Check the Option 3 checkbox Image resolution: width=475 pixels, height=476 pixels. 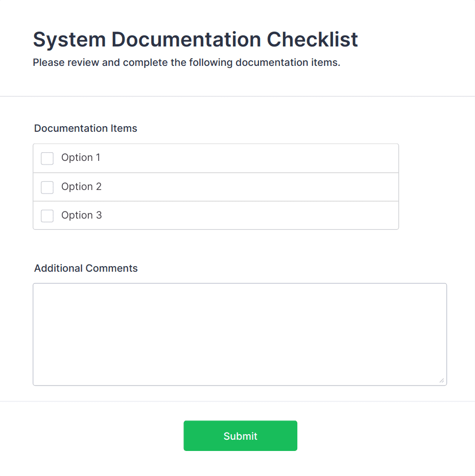coord(47,216)
